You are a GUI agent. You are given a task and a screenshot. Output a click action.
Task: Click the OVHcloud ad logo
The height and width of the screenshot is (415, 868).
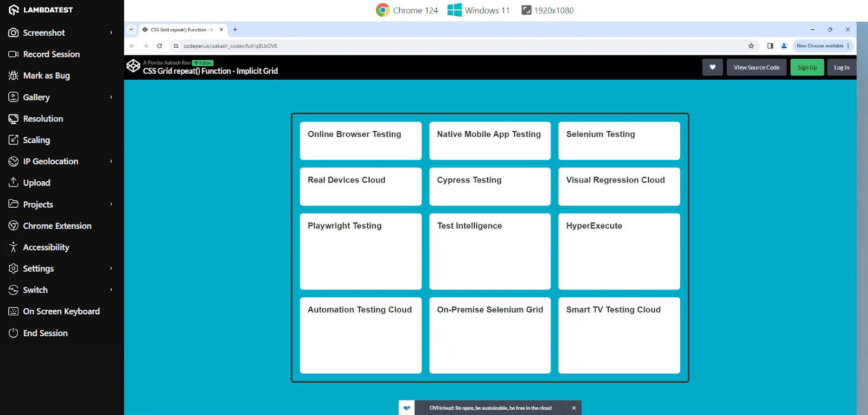(407, 408)
